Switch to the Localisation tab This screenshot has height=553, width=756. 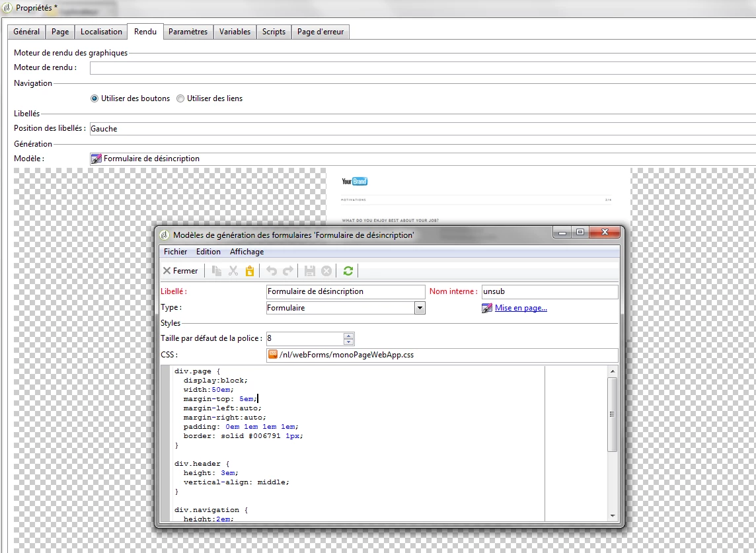click(x=101, y=32)
